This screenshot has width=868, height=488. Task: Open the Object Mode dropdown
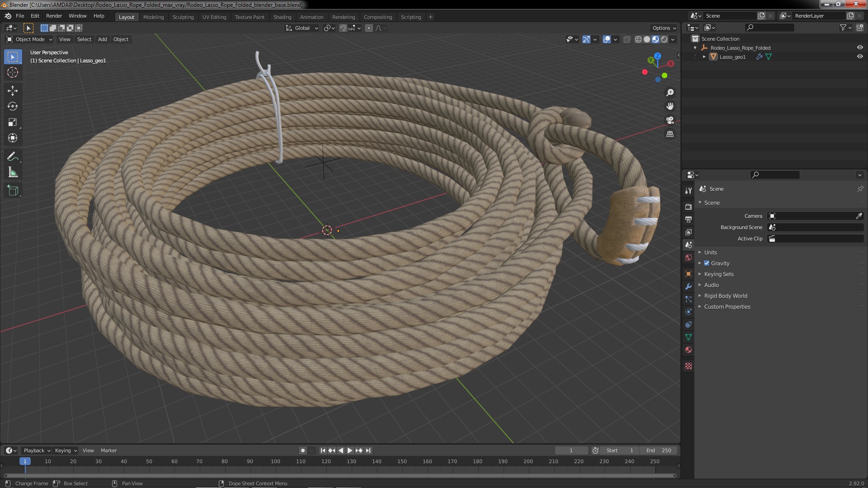pos(29,39)
